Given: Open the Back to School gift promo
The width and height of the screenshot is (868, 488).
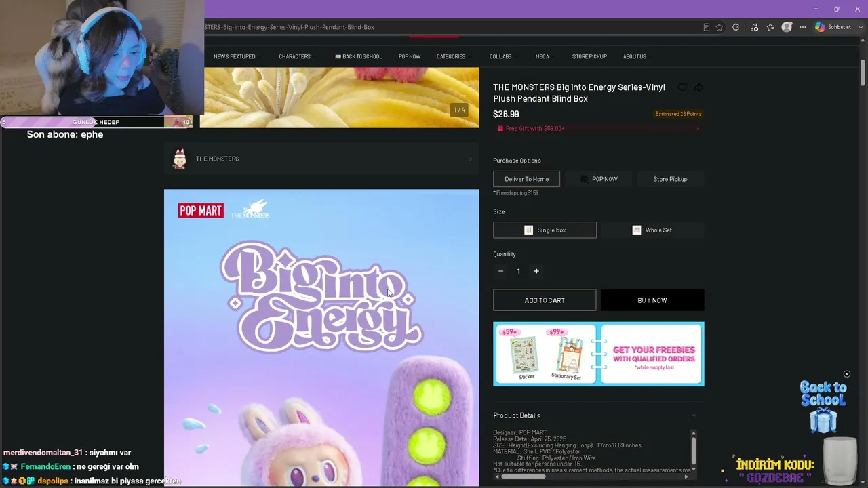Looking at the screenshot, I should [823, 406].
